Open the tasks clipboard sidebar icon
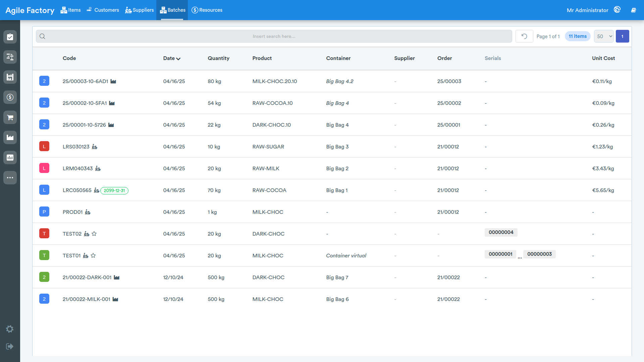Viewport: 644px width, 362px height. [10, 37]
